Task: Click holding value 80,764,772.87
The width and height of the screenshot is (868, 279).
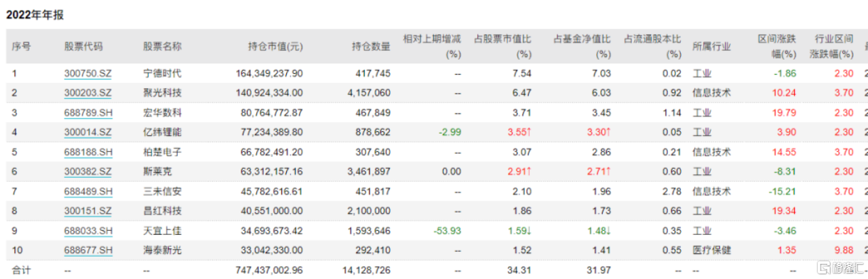Action: 273,112
